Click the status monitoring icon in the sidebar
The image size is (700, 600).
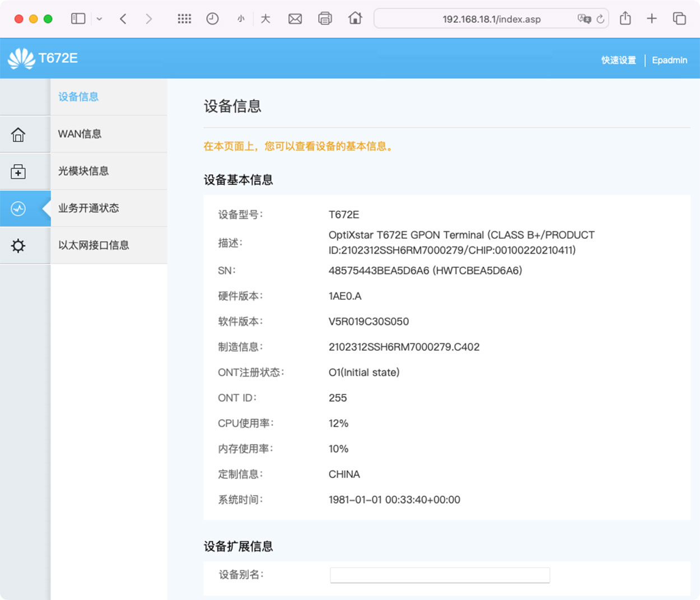pyautogui.click(x=18, y=208)
